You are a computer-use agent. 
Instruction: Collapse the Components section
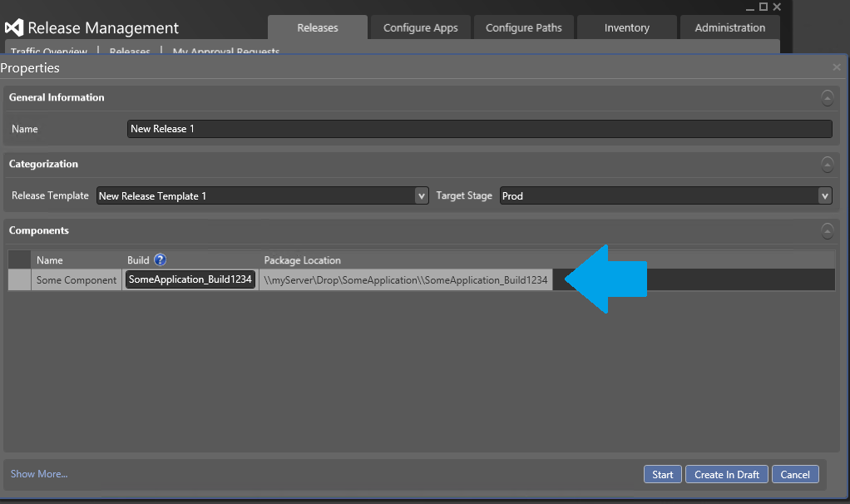827,230
